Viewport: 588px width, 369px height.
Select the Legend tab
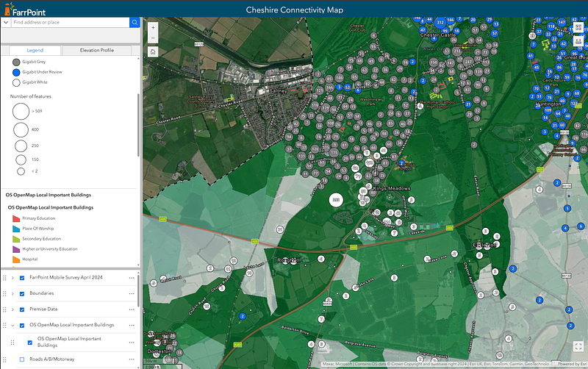coord(35,50)
